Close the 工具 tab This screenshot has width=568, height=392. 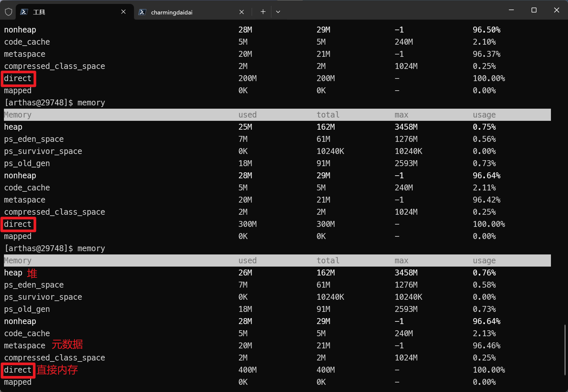pos(123,12)
